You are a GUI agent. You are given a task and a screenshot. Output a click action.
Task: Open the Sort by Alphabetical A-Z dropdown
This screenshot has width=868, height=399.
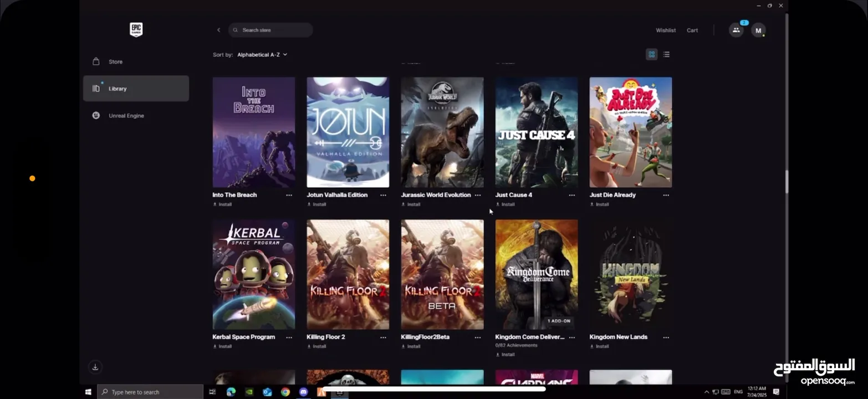[262, 55]
